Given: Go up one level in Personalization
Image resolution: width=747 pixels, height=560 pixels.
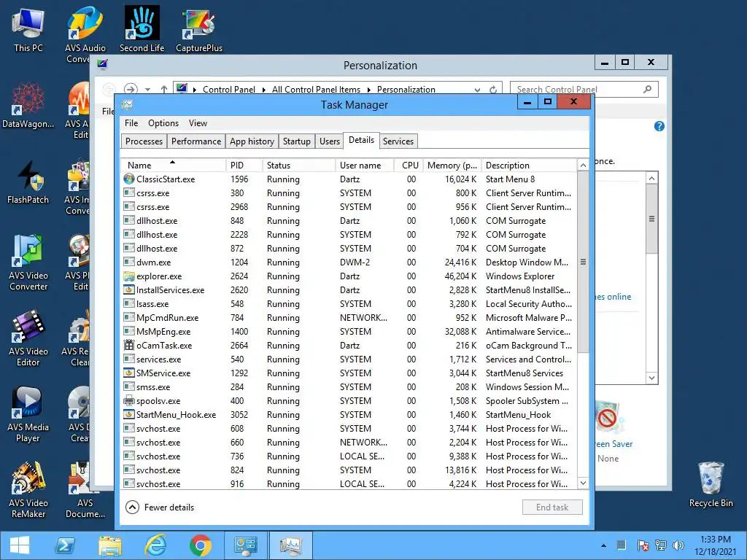Looking at the screenshot, I should point(164,90).
